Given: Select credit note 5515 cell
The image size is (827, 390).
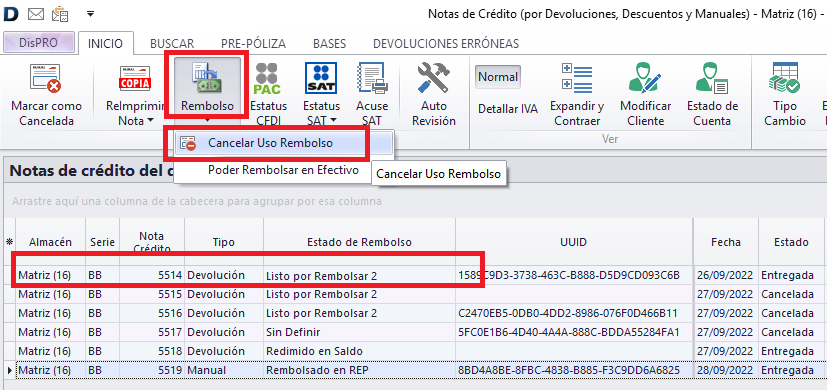Looking at the screenshot, I should click(151, 294).
